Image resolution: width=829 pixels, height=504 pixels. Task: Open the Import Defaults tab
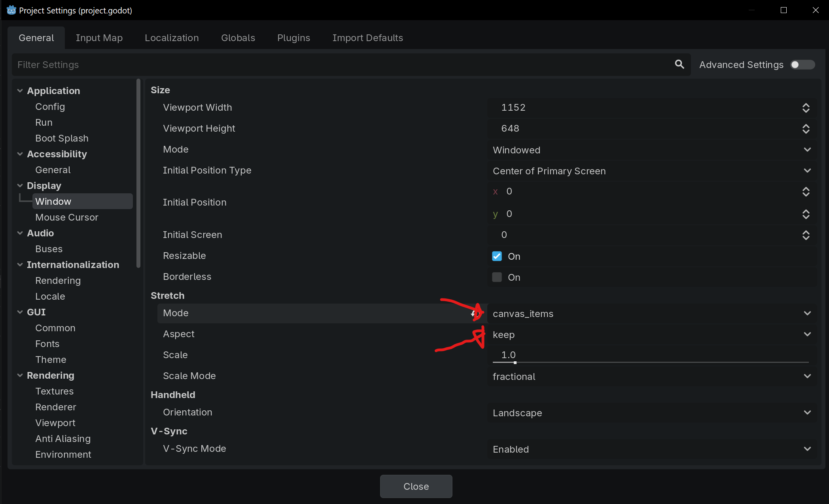point(367,38)
